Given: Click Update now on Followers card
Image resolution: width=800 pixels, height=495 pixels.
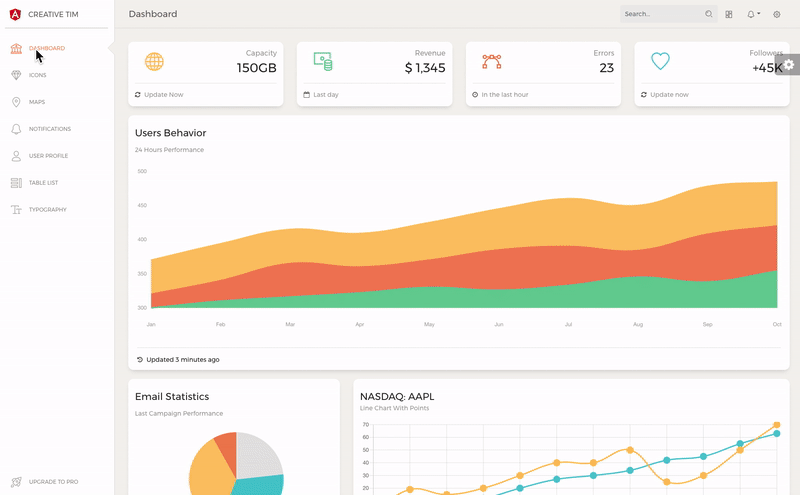Looking at the screenshot, I should pyautogui.click(x=669, y=95).
